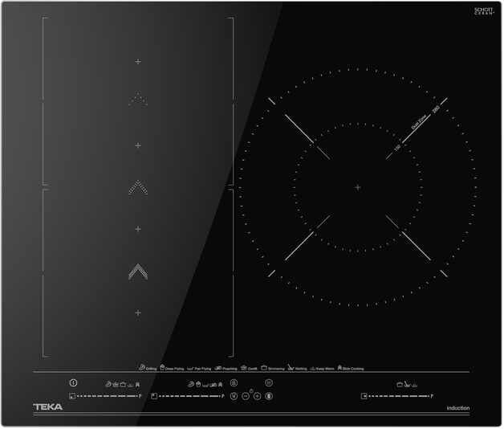Tap the Pan Frying legend label
Image resolution: width=504 pixels, height=429 pixels.
tap(203, 369)
